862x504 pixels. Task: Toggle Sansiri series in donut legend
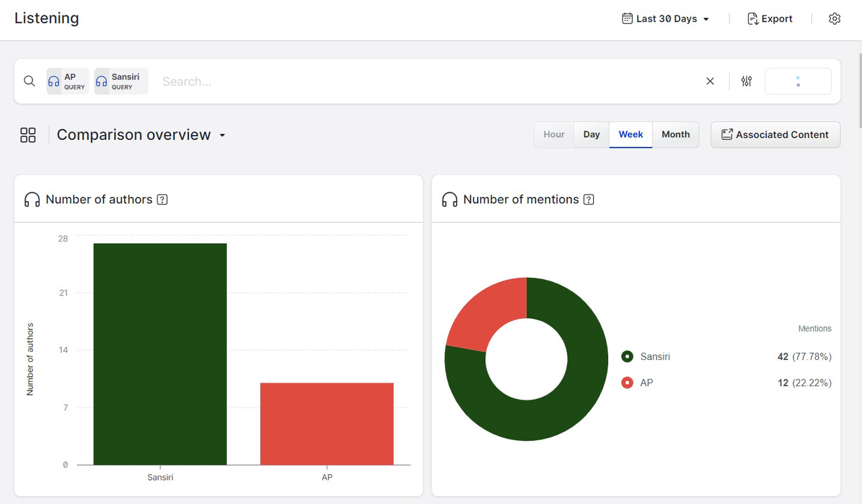click(x=628, y=357)
